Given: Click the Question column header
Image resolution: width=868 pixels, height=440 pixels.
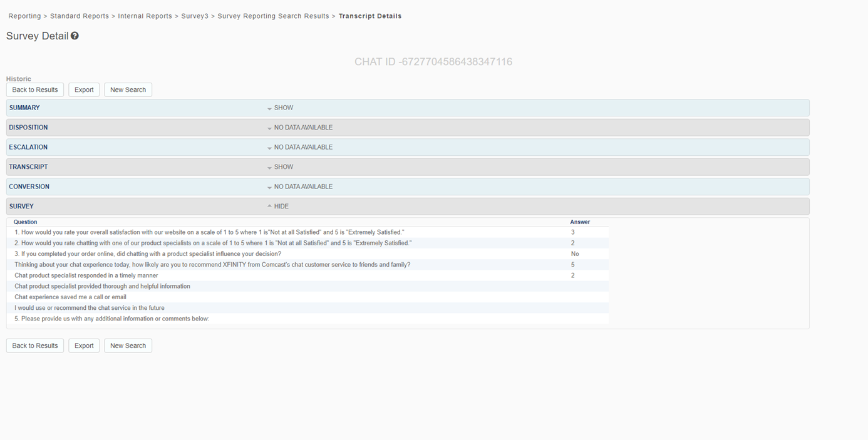Looking at the screenshot, I should [x=26, y=222].
